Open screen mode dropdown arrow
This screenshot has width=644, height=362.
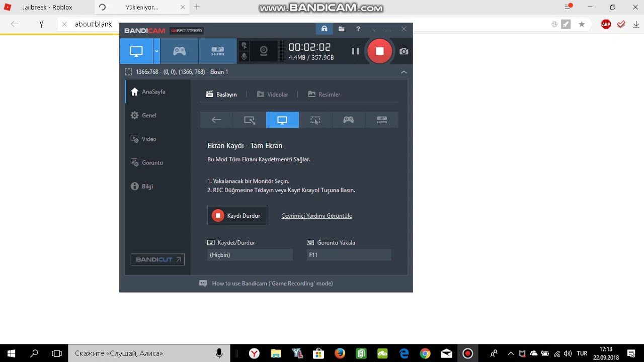tap(156, 51)
